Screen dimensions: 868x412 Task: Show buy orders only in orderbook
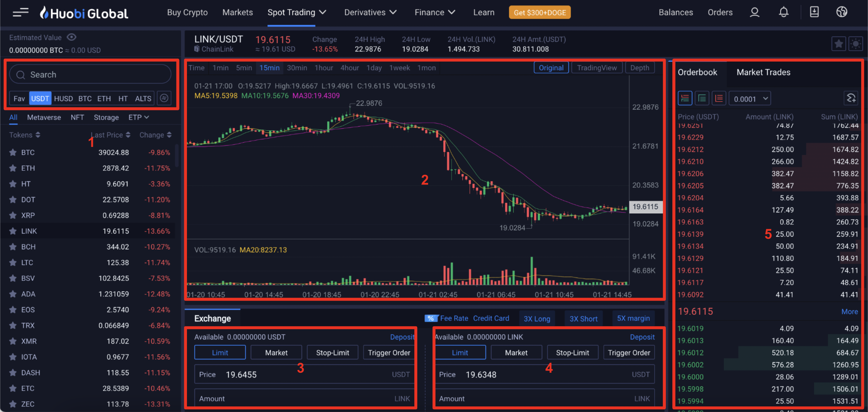point(702,98)
